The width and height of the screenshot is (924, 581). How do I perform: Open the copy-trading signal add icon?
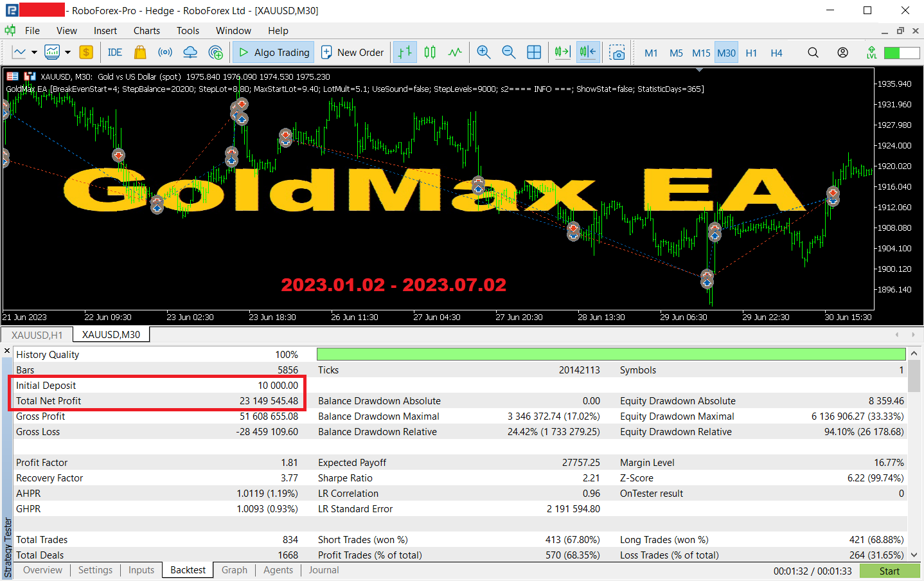click(x=216, y=53)
